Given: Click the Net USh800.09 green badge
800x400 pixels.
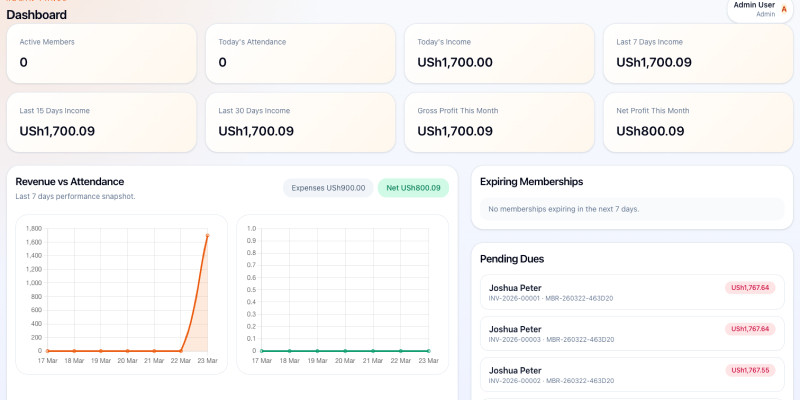Looking at the screenshot, I should pyautogui.click(x=413, y=188).
